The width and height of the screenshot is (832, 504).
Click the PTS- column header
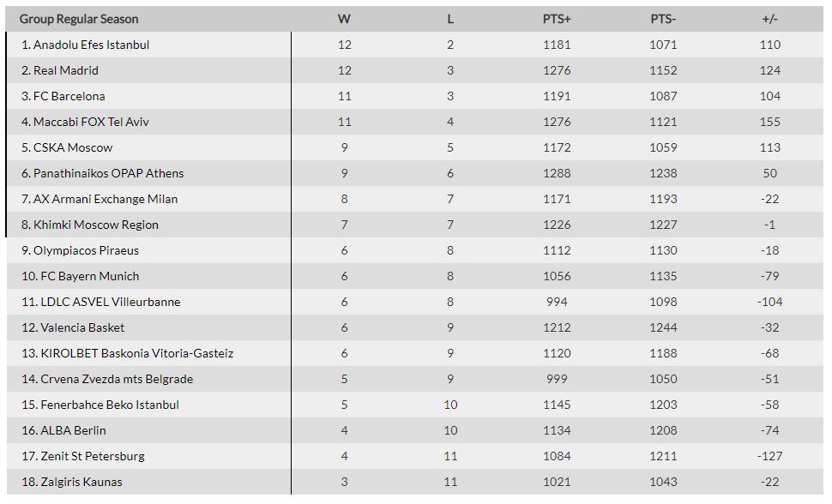[x=663, y=19]
